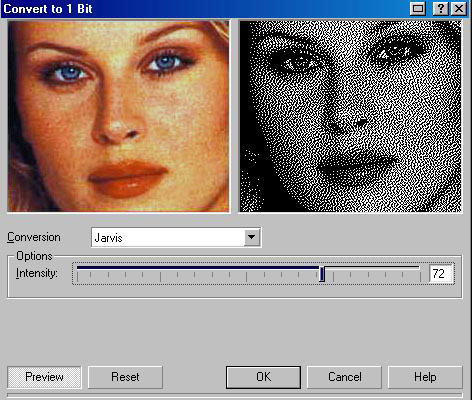Close the Convert to 1 Bit dialog

(x=459, y=8)
